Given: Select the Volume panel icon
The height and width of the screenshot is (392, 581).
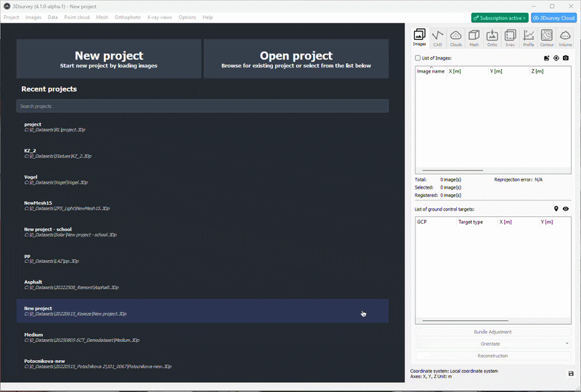Looking at the screenshot, I should coord(565,37).
